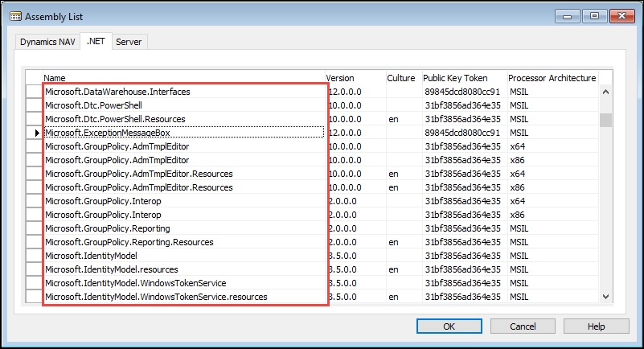Click token 31bf3856ad364e35 in Microsoft.IdentityModel row
This screenshot has width=644, height=349.
click(463, 256)
